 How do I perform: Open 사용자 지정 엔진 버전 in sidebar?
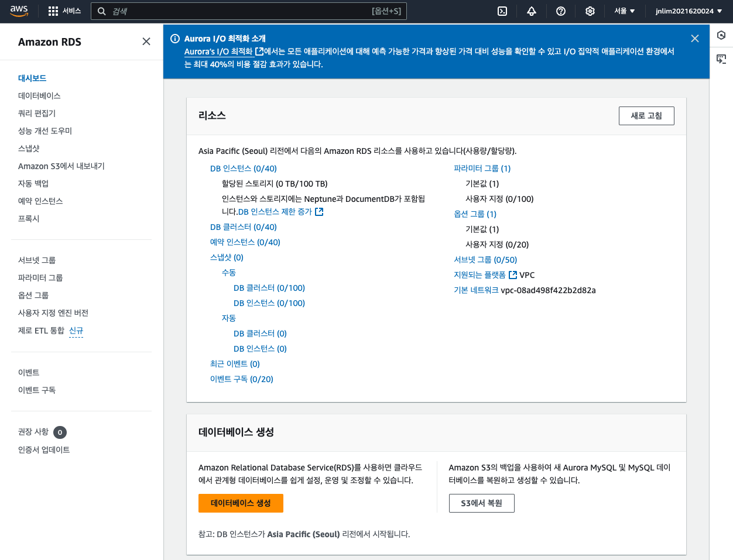pyautogui.click(x=53, y=312)
